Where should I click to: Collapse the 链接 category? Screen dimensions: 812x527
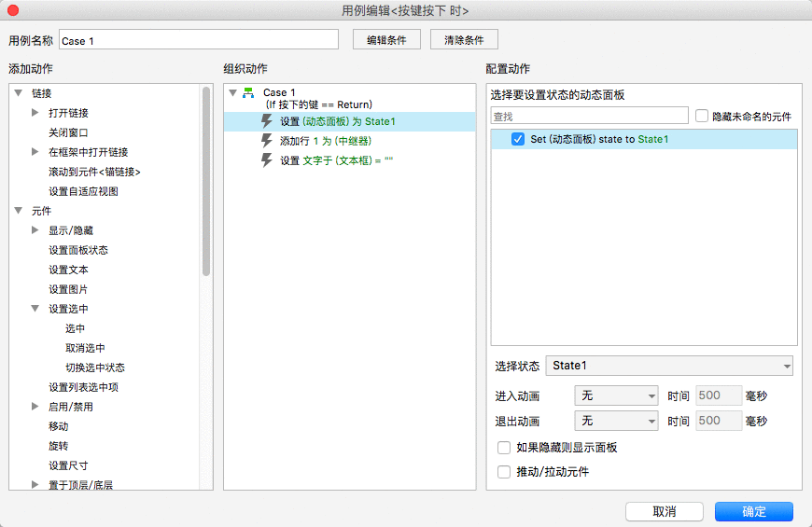19,93
